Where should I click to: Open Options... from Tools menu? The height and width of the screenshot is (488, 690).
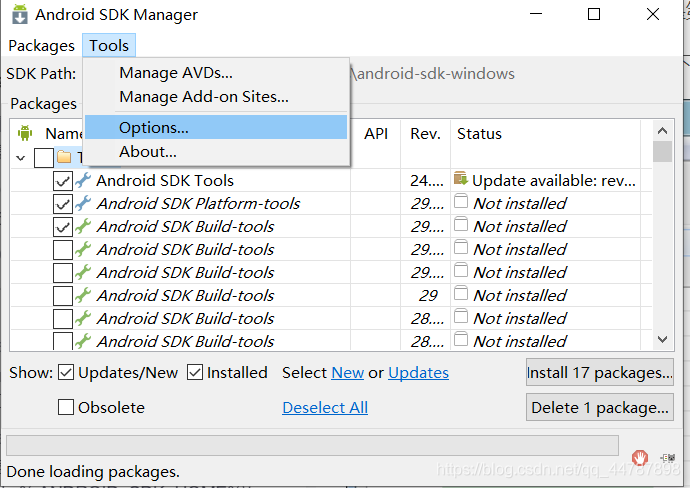pyautogui.click(x=216, y=127)
